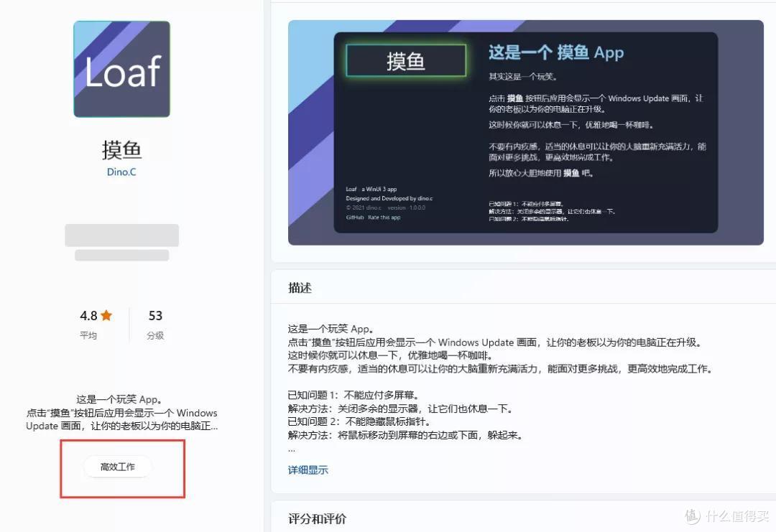Click the 分级 label under 53

click(x=155, y=335)
